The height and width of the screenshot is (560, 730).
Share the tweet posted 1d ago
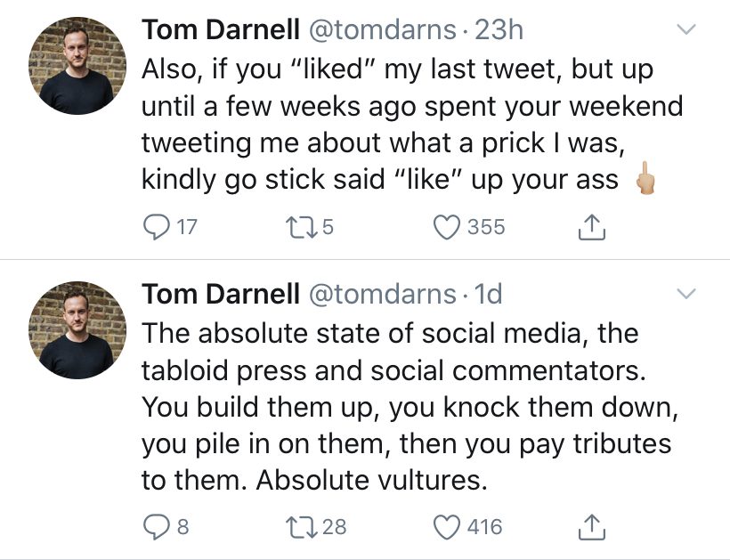click(591, 528)
